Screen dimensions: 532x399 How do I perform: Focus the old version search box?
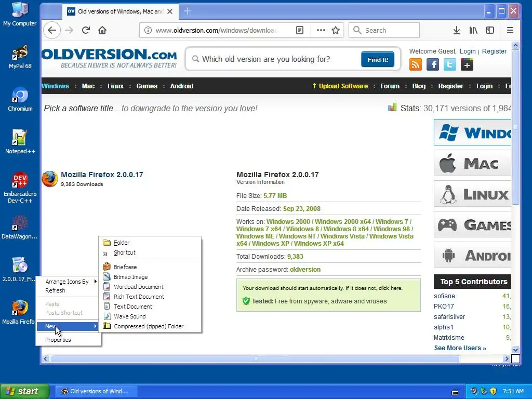point(273,59)
